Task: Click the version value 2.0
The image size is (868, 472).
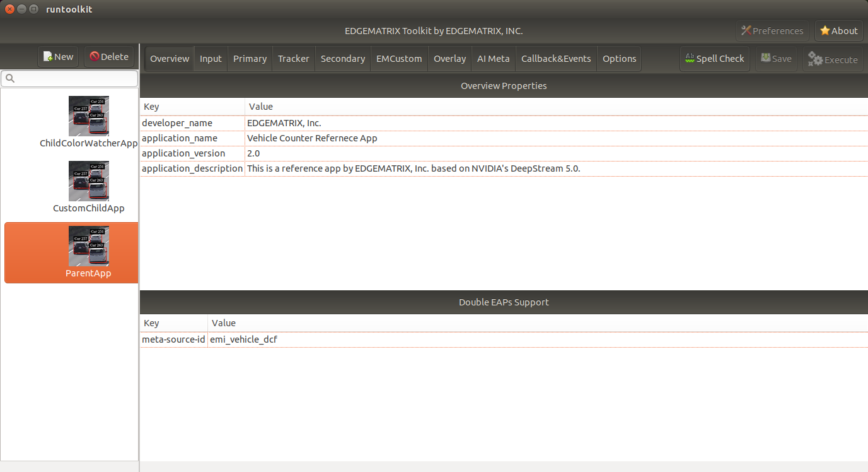Action: point(253,153)
